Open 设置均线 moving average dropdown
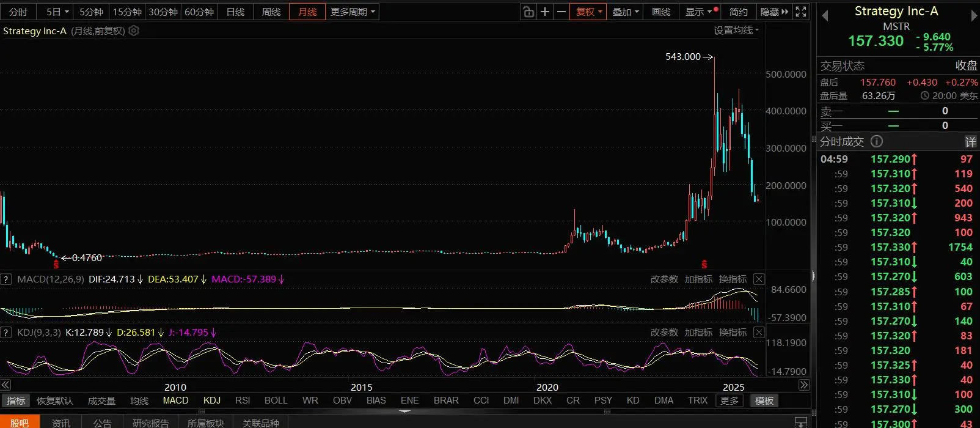The height and width of the screenshot is (428, 980). click(x=736, y=31)
